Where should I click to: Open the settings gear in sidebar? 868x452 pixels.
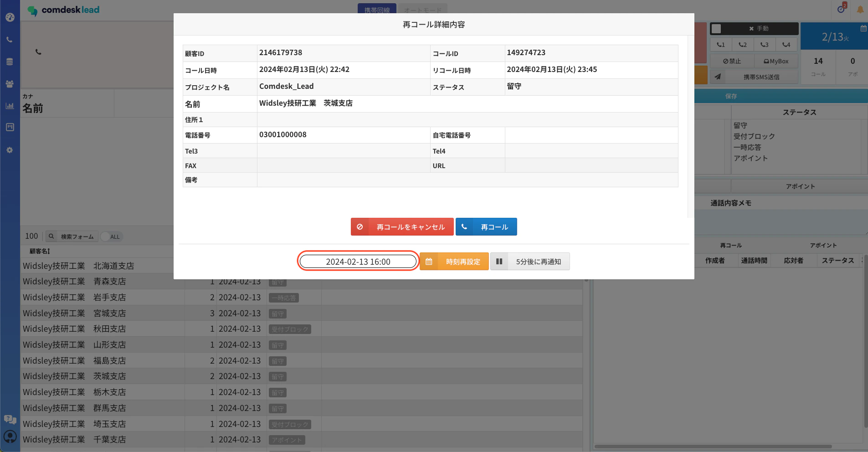tap(10, 150)
